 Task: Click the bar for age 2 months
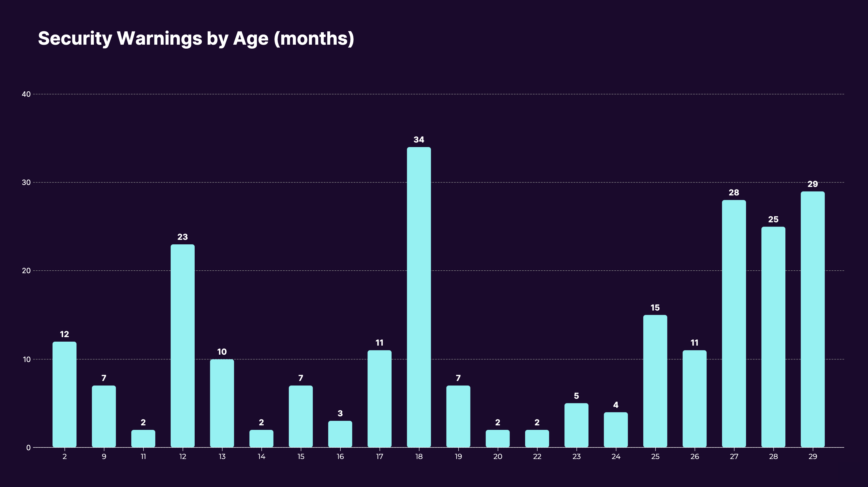click(x=64, y=395)
